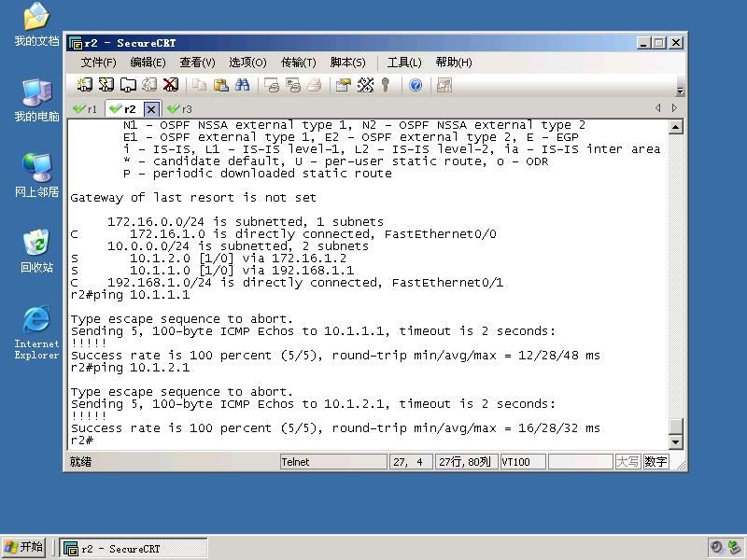The image size is (747, 560).
Task: Click the terminal scrollbar up arrow
Action: point(676,127)
